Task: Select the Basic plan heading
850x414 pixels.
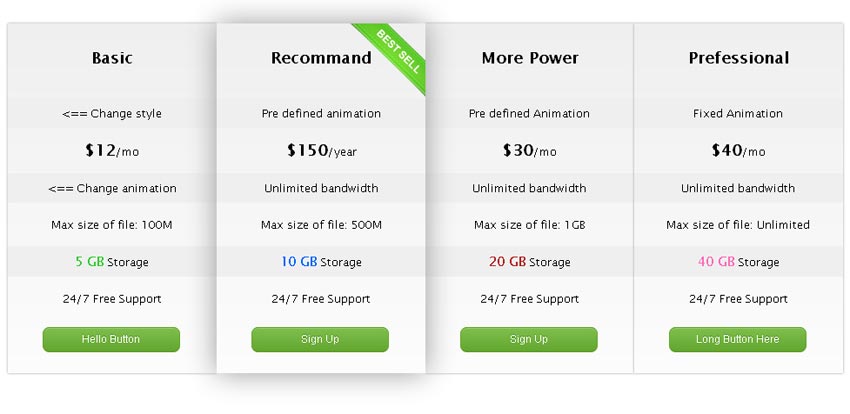Action: (x=112, y=58)
